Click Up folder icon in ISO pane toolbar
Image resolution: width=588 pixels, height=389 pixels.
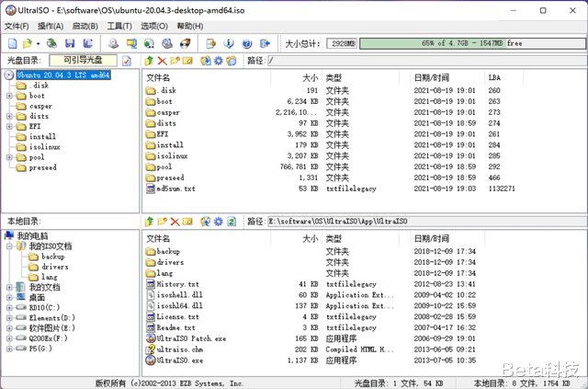(x=149, y=61)
